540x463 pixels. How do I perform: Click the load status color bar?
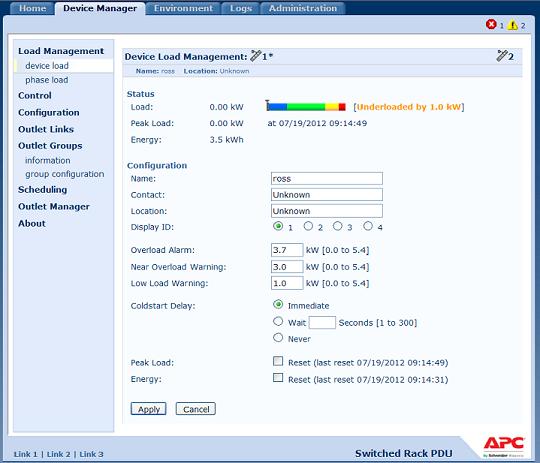(306, 106)
